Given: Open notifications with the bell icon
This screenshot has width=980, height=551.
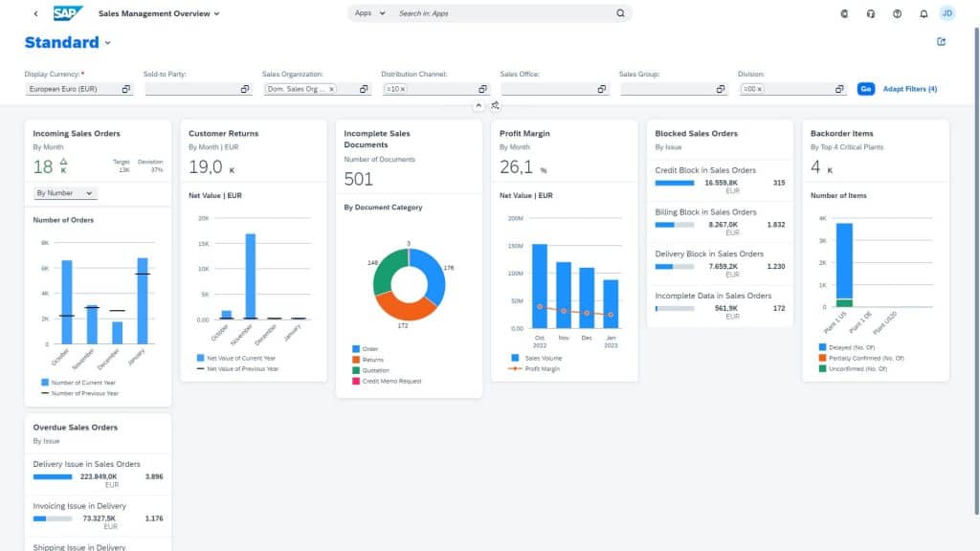Looking at the screenshot, I should (924, 13).
